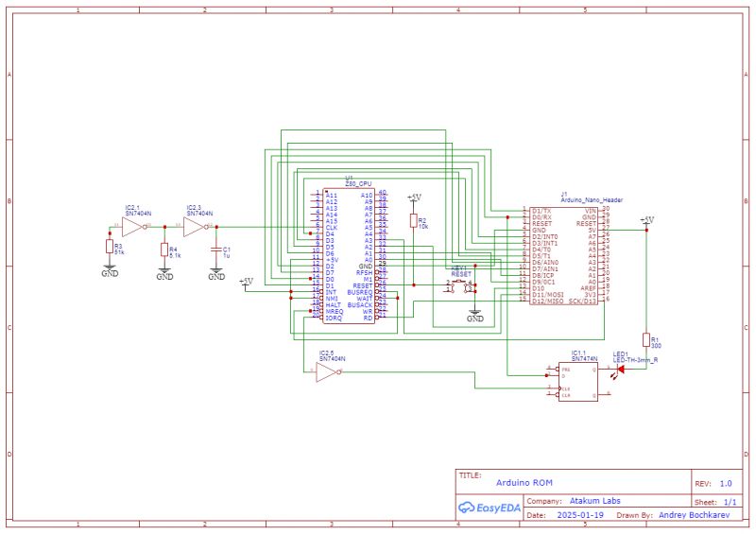
Task: Click the 'LED-TH-3mm_R' label
Action: tap(635, 360)
